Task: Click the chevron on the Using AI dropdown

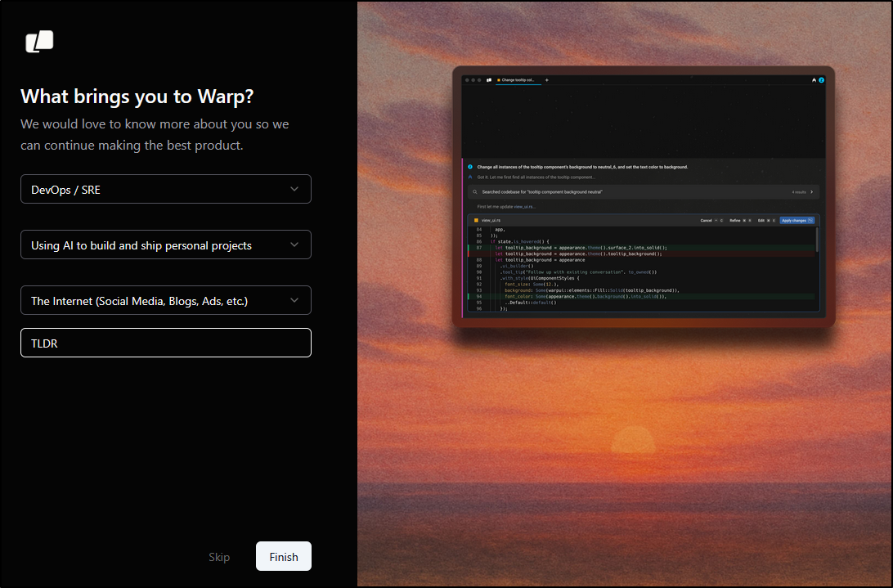Action: 294,245
